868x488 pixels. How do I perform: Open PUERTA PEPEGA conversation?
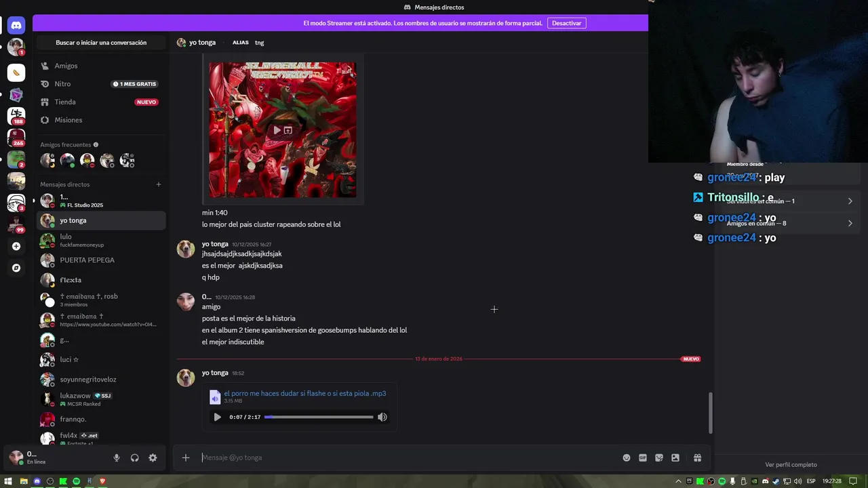[100, 260]
